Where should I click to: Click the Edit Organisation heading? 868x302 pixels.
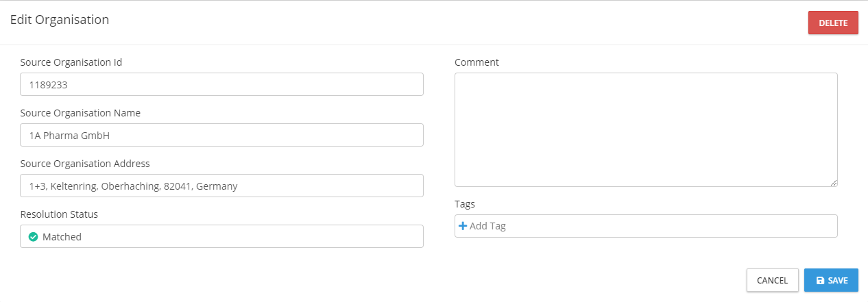(60, 20)
